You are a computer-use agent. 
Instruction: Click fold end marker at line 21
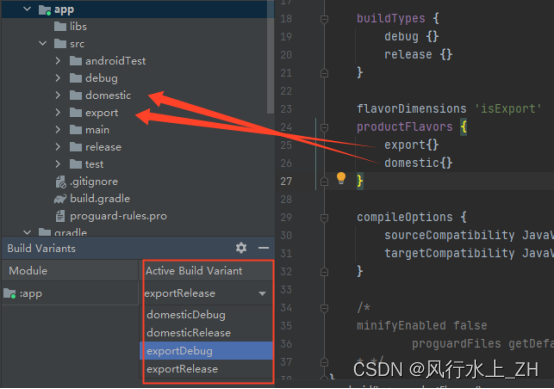tap(324, 73)
